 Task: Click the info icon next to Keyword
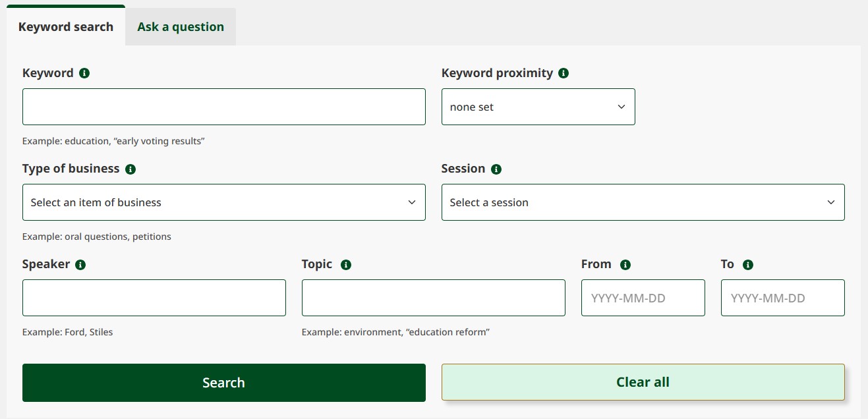[x=84, y=73]
